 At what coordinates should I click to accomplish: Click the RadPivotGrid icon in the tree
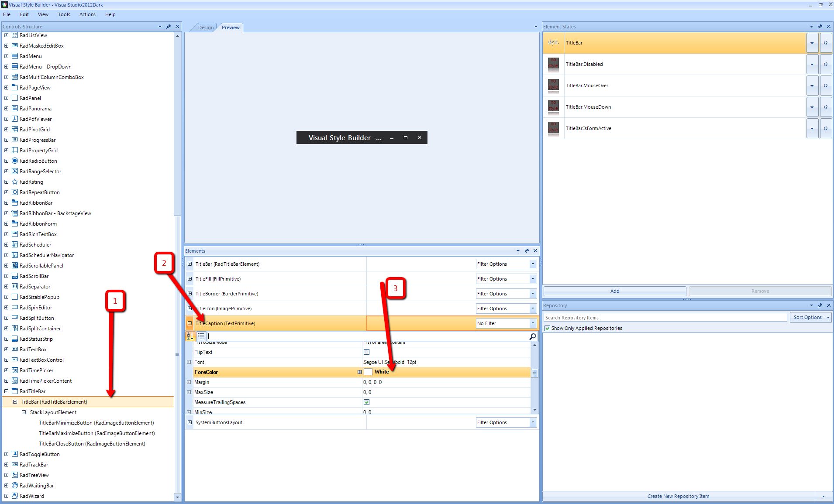[x=15, y=130]
